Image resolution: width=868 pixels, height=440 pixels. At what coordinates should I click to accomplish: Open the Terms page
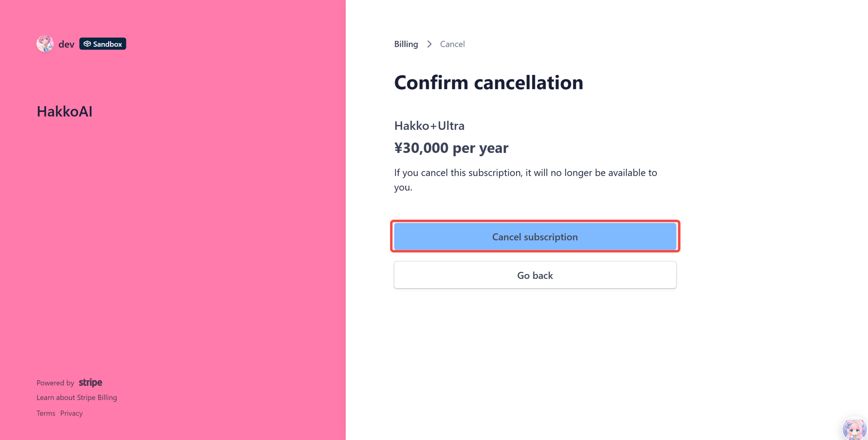click(45, 413)
